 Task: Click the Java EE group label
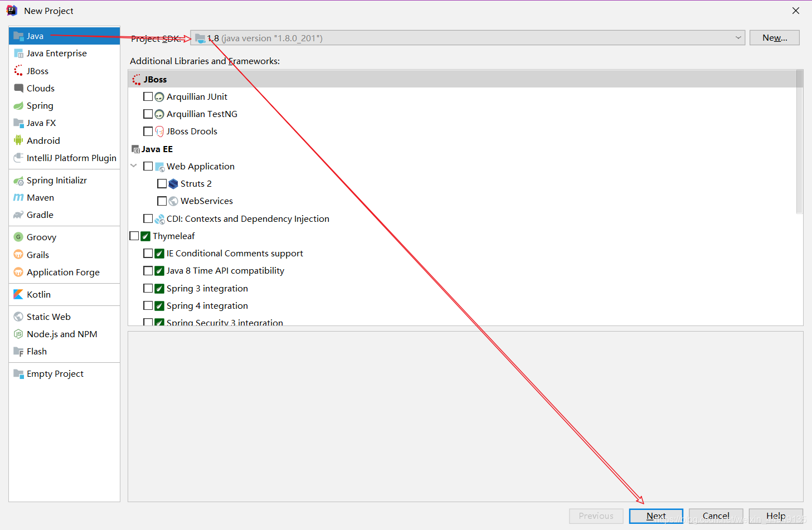coord(157,149)
